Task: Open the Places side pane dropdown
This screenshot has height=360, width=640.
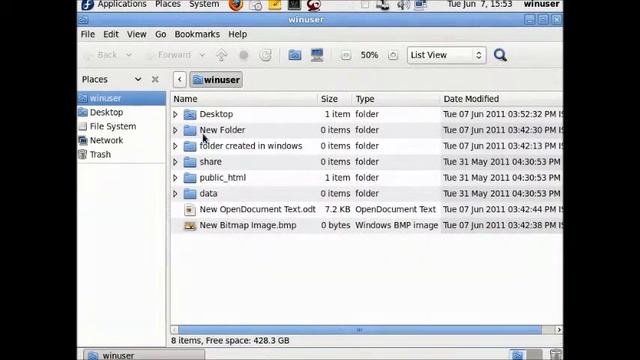Action: click(x=138, y=79)
